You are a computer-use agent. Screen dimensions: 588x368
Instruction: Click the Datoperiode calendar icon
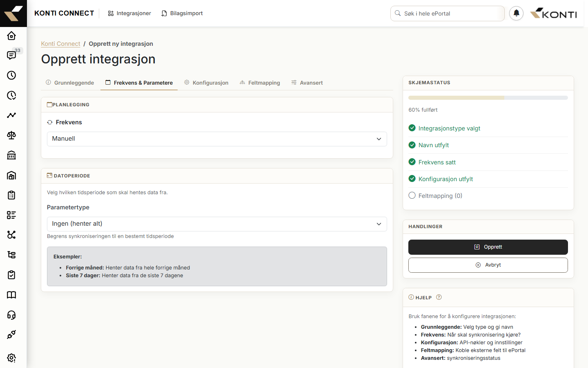[x=49, y=175]
